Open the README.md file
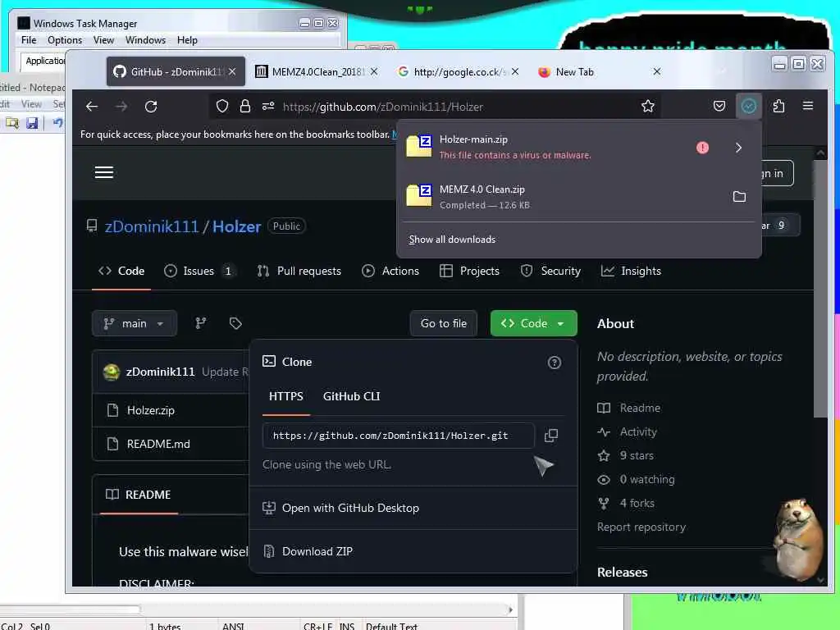Viewport: 840px width, 630px height. pyautogui.click(x=158, y=444)
